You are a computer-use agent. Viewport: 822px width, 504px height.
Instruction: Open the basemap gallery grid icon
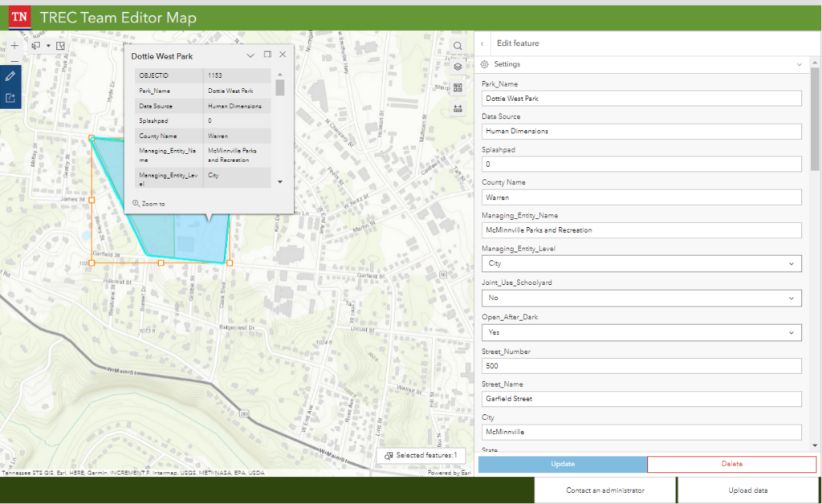pyautogui.click(x=458, y=87)
